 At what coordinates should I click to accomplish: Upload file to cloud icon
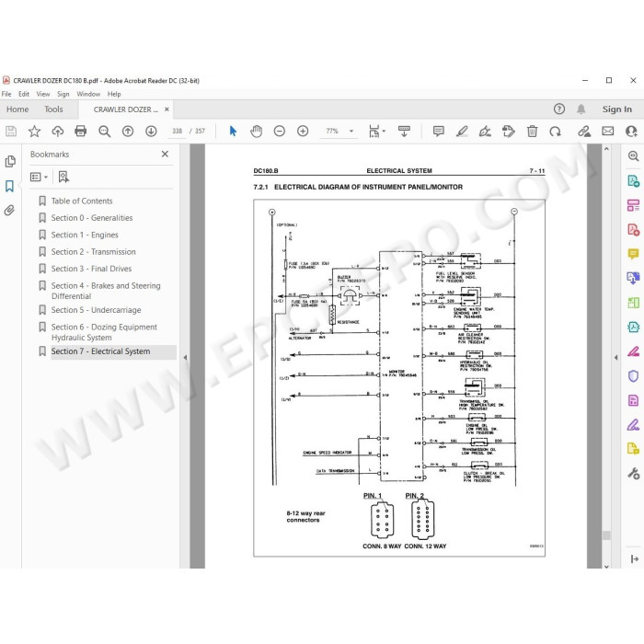pos(57,131)
